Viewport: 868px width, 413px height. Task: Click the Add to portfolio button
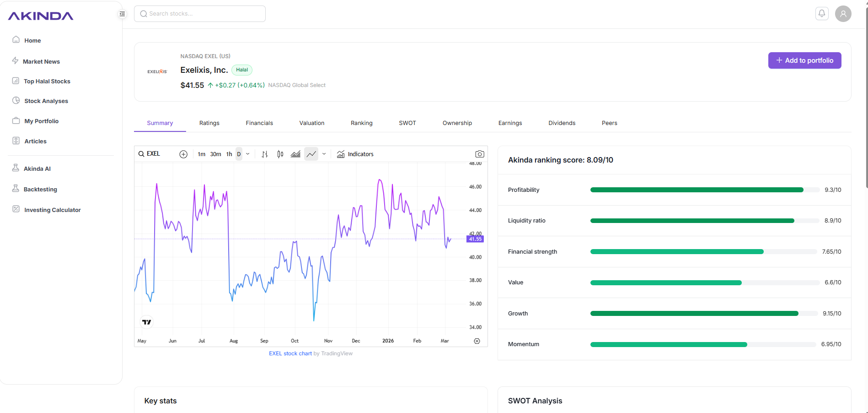pyautogui.click(x=804, y=60)
